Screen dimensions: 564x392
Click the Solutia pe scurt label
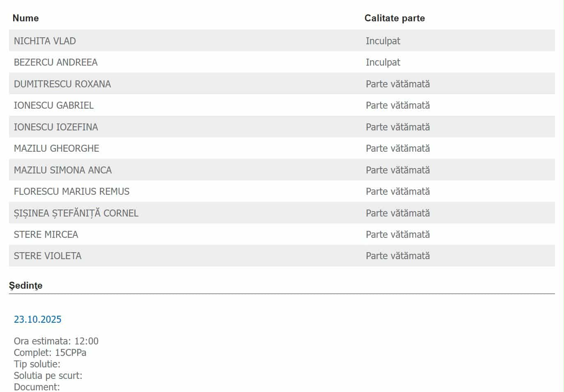click(x=48, y=376)
